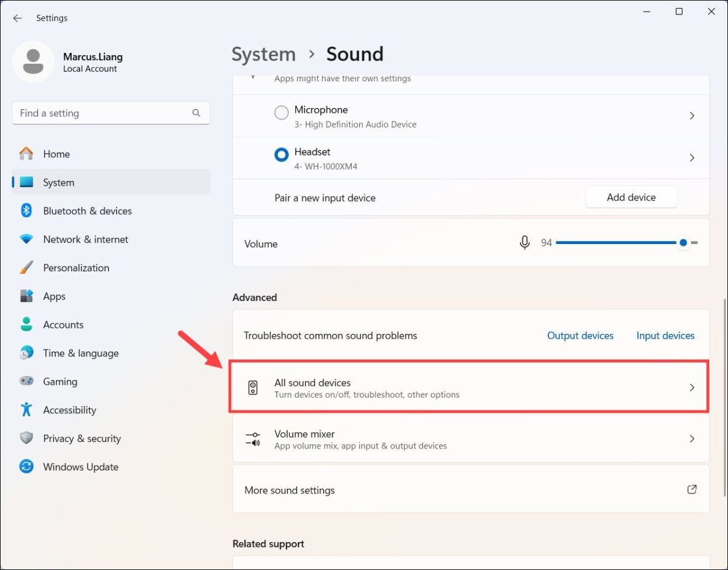Click the back arrow in Settings
This screenshot has height=570, width=728.
[x=16, y=18]
